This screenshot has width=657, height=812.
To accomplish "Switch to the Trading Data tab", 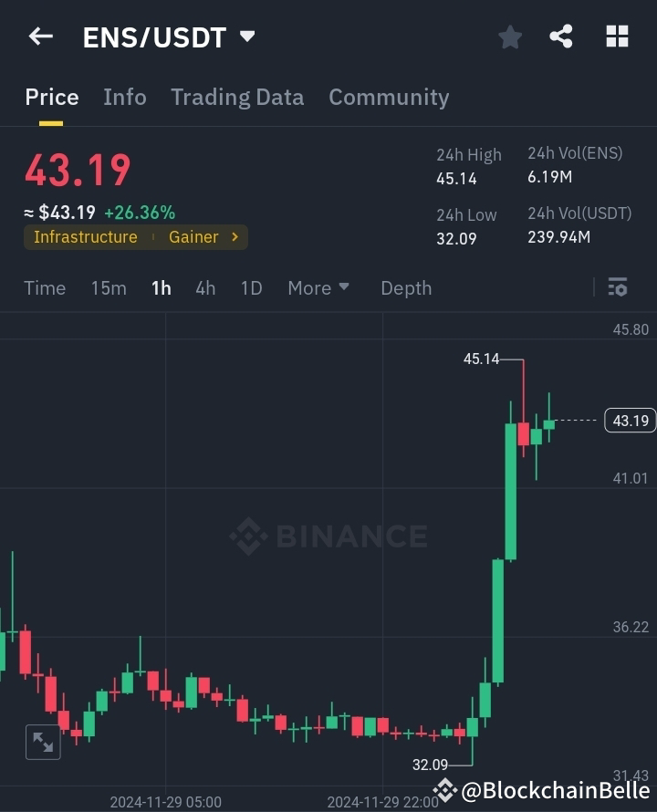I will 237,97.
